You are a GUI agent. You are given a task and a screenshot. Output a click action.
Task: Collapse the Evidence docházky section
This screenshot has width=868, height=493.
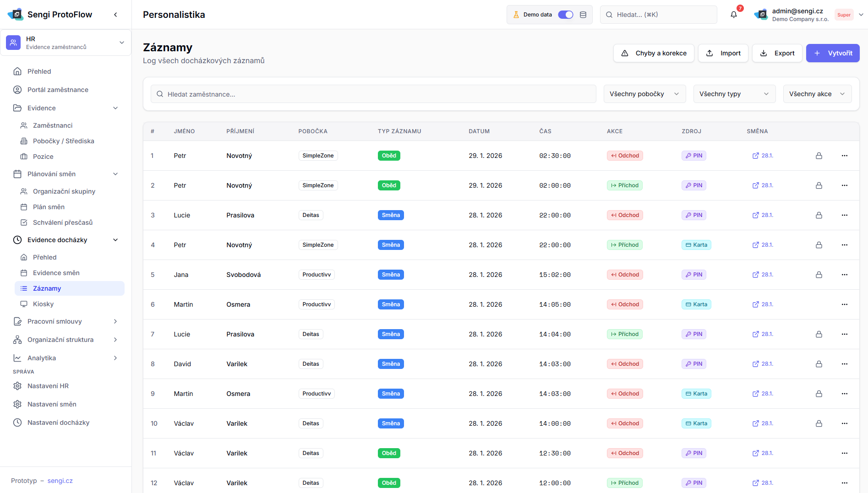(x=115, y=240)
